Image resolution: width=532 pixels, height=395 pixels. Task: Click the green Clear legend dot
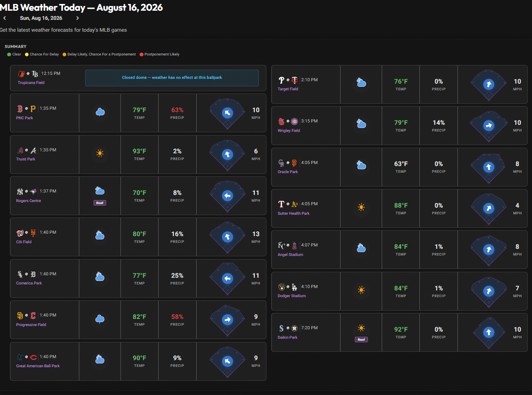pyautogui.click(x=9, y=54)
